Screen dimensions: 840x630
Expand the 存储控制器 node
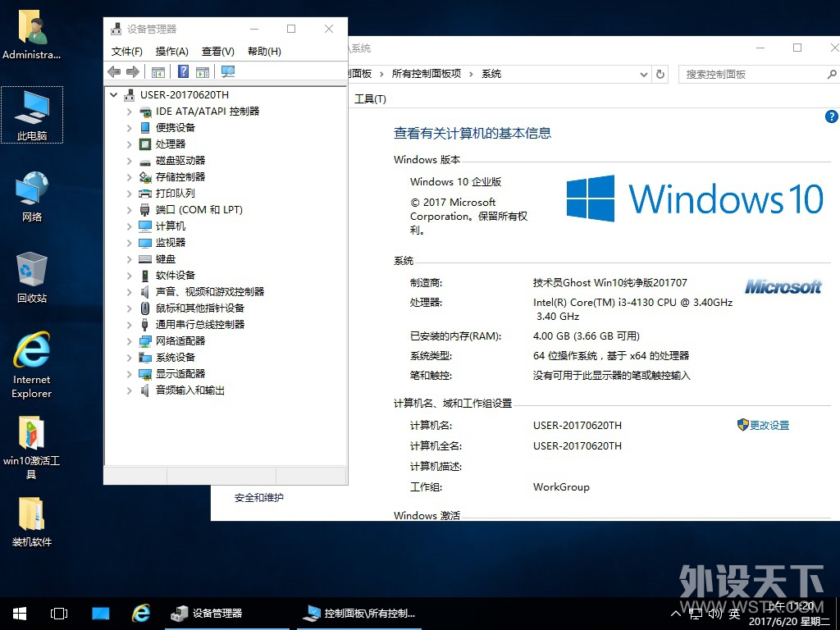click(x=129, y=177)
